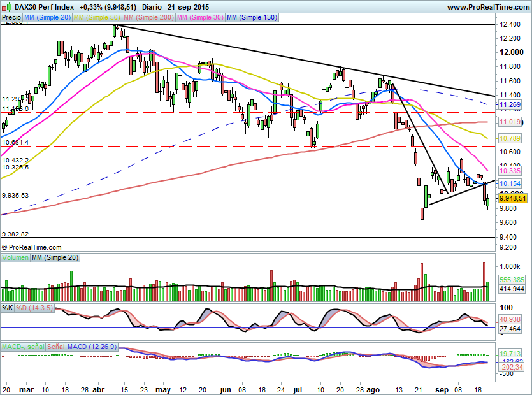532x395 pixels.
Task: Click the 40,938 stochastic %D value tag
Action: tap(510, 319)
